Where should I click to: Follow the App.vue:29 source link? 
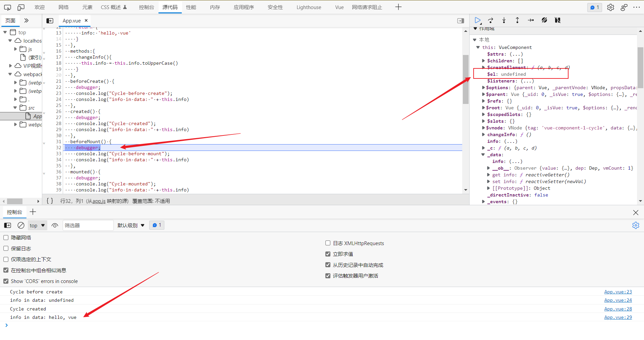tap(618, 317)
